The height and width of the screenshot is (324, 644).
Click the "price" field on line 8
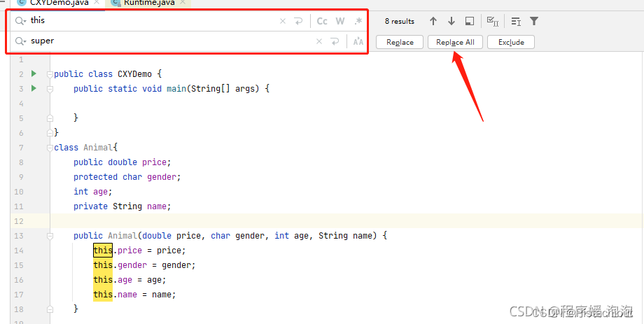point(154,162)
